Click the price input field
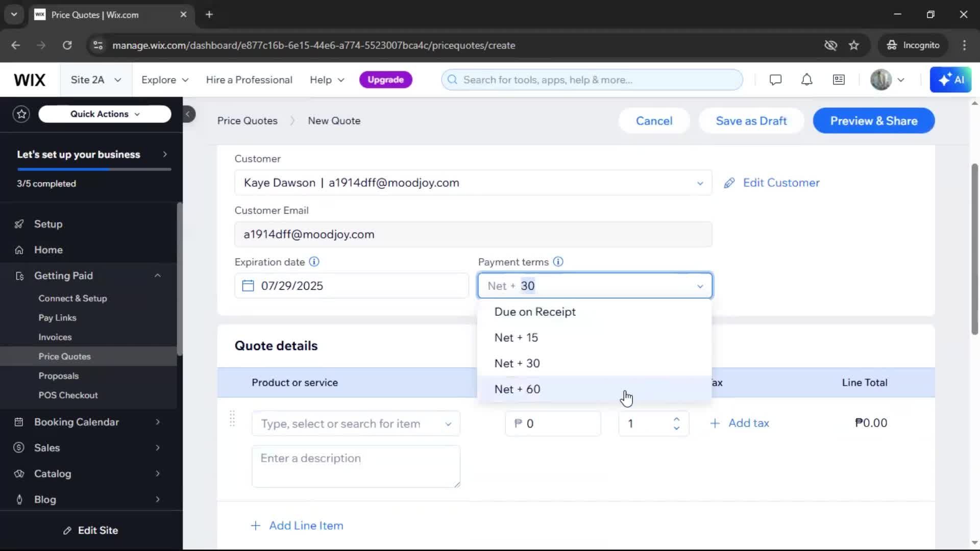Image resolution: width=980 pixels, height=551 pixels. [x=553, y=423]
